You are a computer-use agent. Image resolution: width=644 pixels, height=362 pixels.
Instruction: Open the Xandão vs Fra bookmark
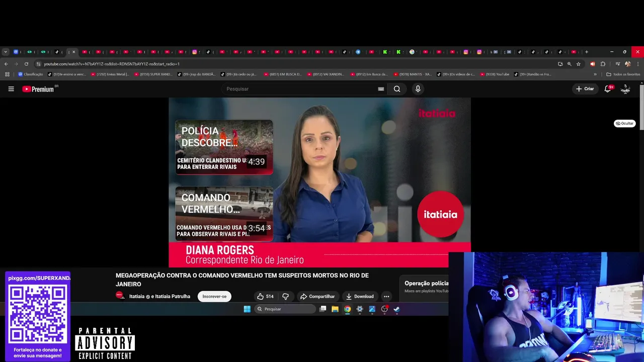(x=533, y=74)
